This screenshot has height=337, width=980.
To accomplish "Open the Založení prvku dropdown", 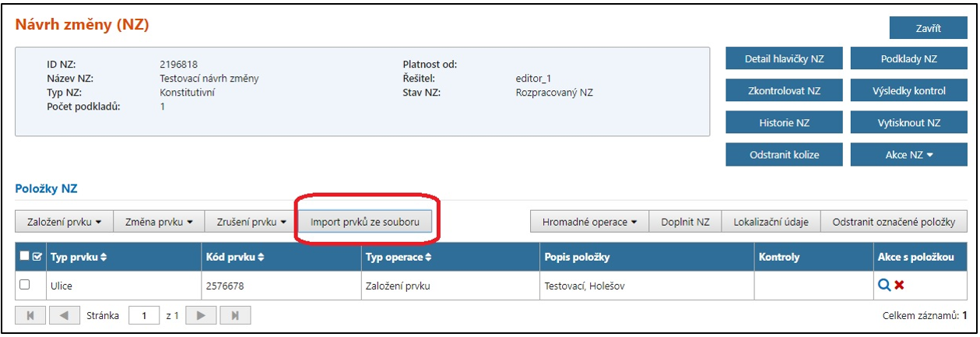I will [x=65, y=223].
